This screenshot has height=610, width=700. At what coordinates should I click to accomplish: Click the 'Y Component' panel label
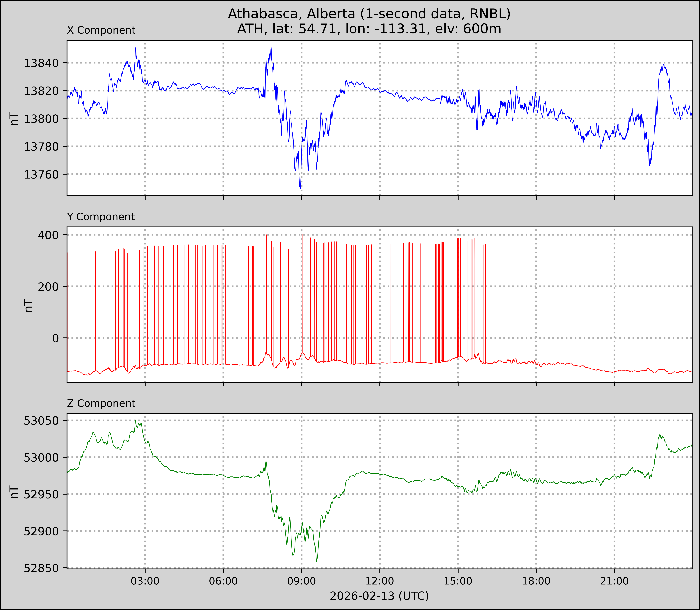click(101, 217)
